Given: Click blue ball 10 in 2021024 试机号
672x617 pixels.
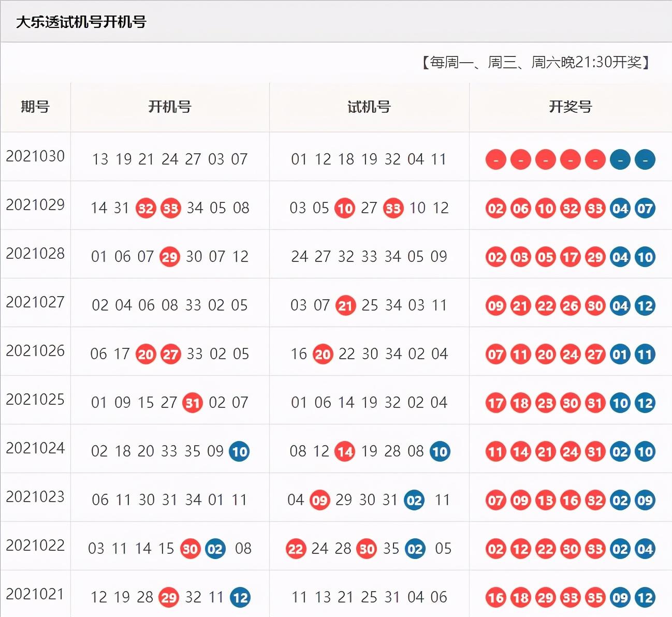Looking at the screenshot, I should [440, 452].
